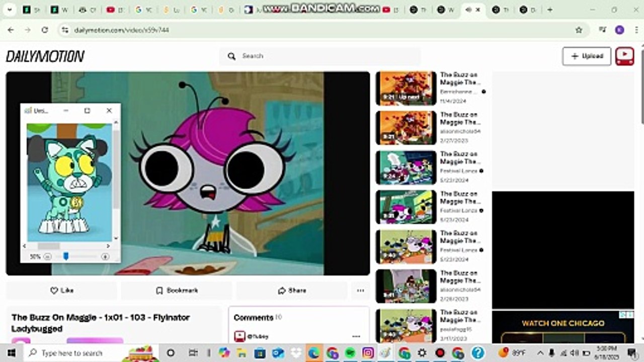The image size is (644, 362).
Task: Click the Tubey commenter name
Action: [x=258, y=336]
